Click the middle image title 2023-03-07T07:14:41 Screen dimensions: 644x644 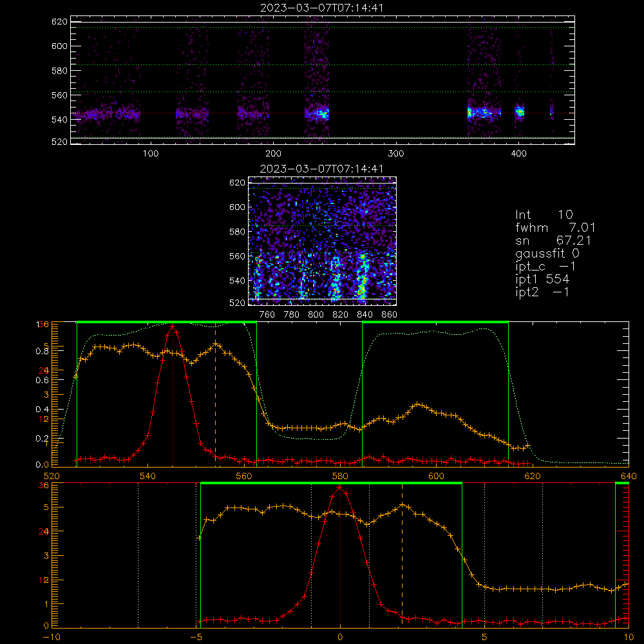click(322, 169)
